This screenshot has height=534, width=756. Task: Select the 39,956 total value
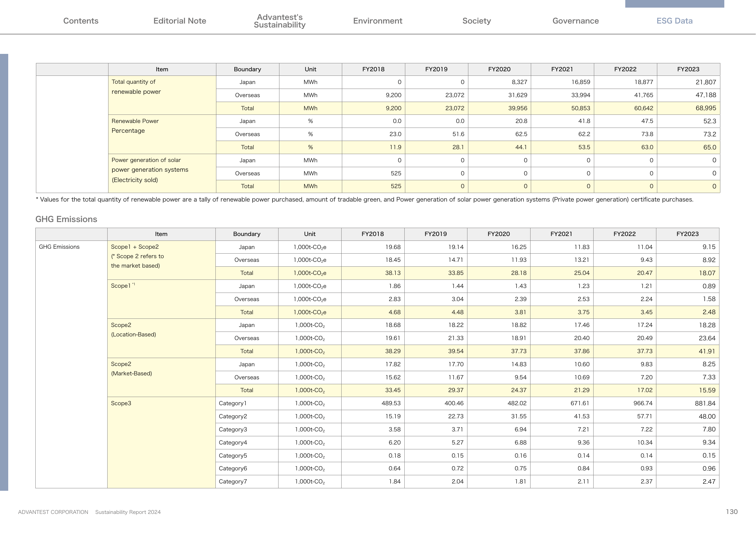tap(517, 108)
